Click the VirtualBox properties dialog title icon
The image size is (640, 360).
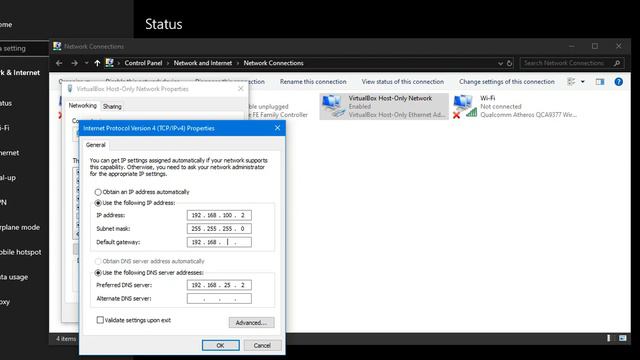70,89
